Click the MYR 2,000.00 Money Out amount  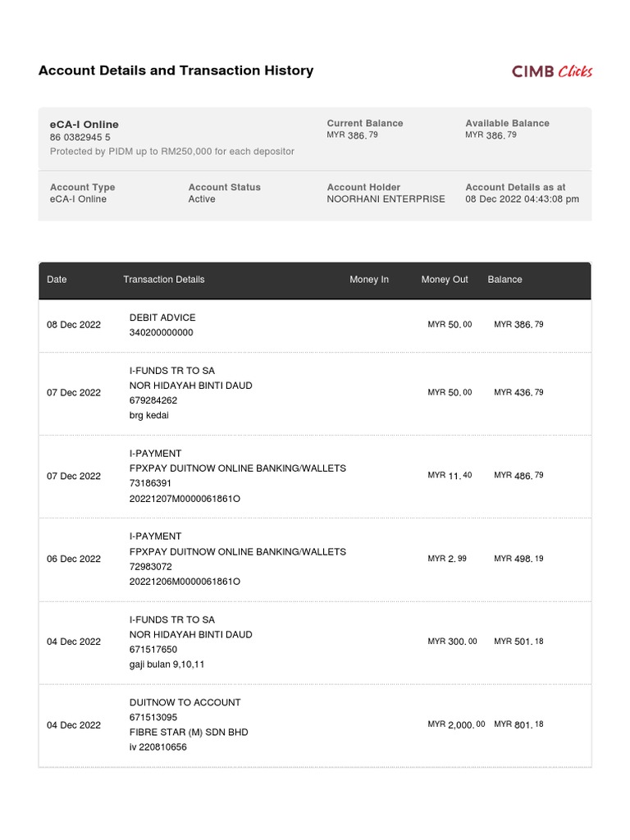pyautogui.click(x=456, y=724)
